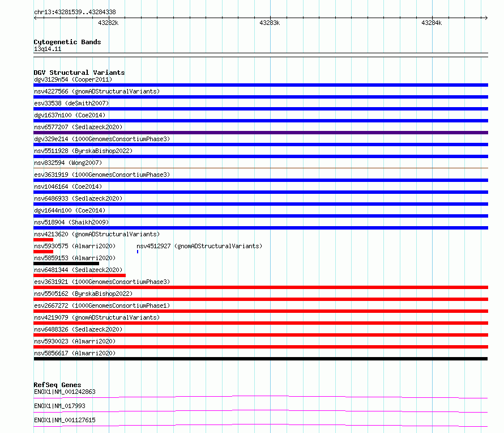Click the nsv5930023 (Almarri2020) label

point(75,341)
